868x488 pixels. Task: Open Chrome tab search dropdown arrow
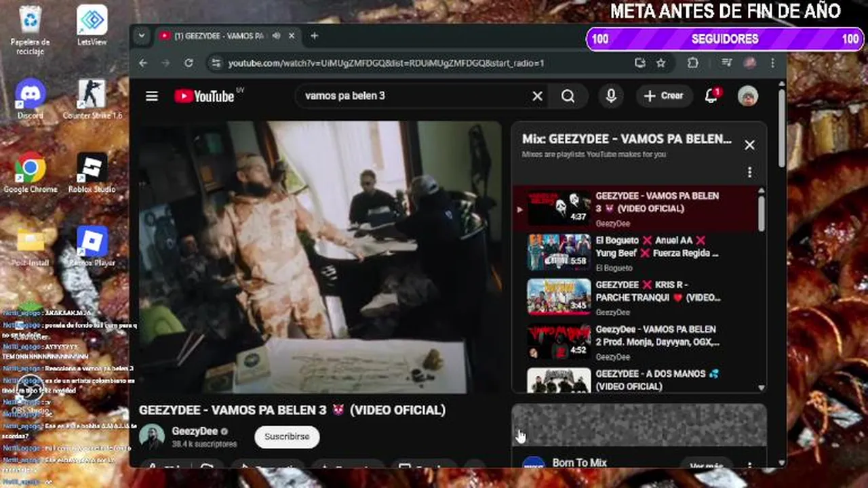pos(141,36)
